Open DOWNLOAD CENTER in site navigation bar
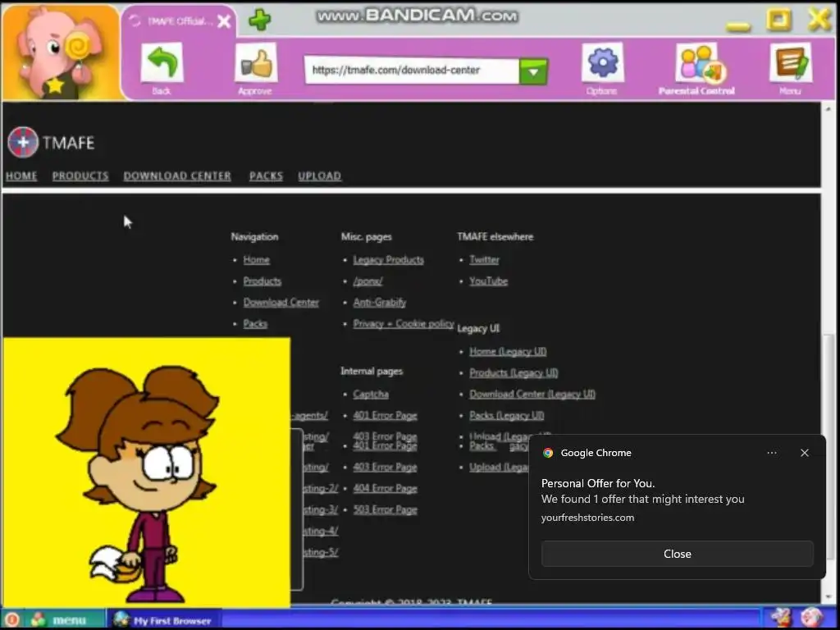 click(177, 176)
